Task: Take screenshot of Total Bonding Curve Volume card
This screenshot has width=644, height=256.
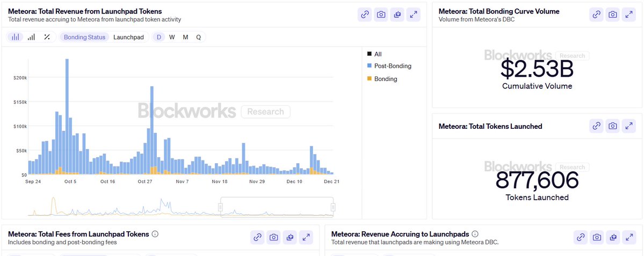Action: tap(613, 15)
